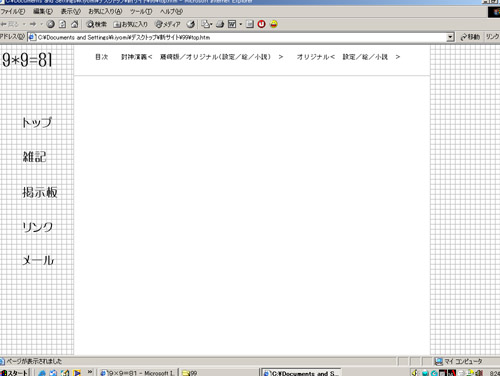Launch Internet Explorer from quick launch
500x376 pixels.
click(42, 373)
